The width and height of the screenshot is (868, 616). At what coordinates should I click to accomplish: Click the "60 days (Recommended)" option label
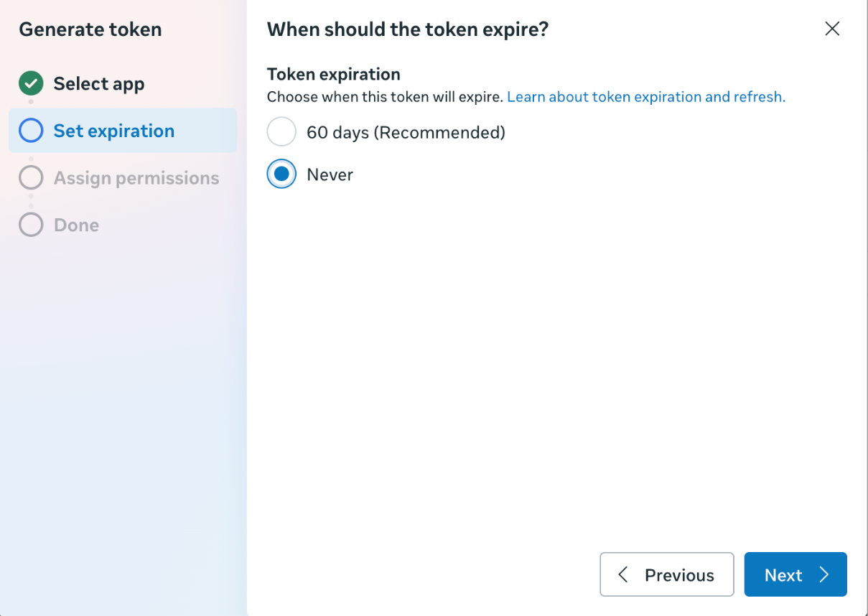point(406,133)
